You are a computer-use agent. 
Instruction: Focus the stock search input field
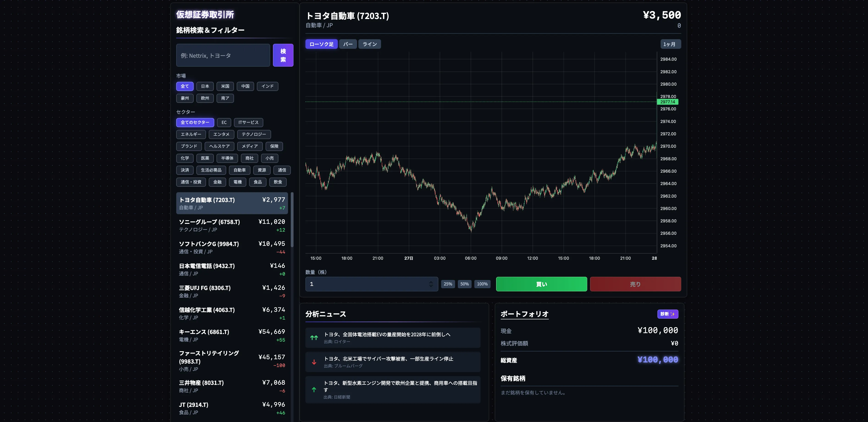tap(223, 56)
